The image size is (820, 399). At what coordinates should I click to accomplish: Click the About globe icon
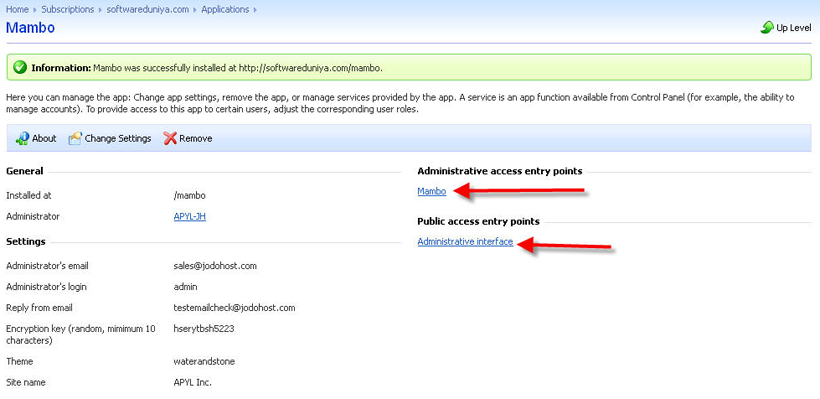[22, 139]
